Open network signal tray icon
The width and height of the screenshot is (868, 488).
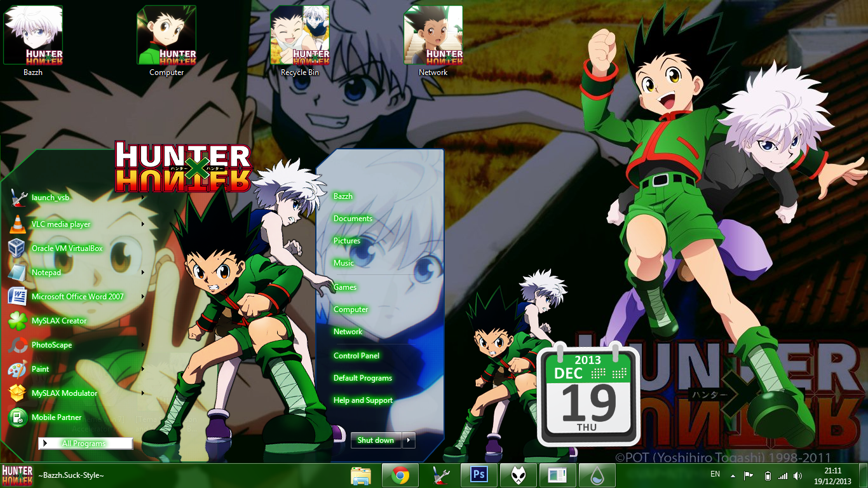coord(783,475)
